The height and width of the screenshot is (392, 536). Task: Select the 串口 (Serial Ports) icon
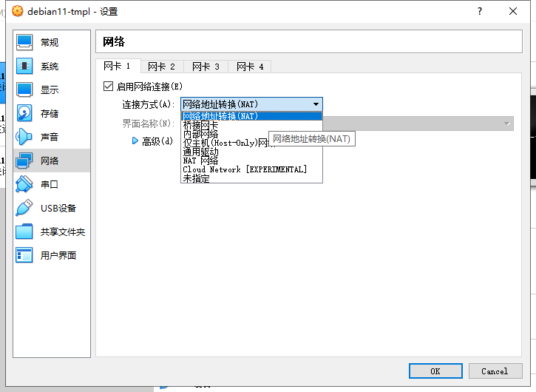(24, 184)
